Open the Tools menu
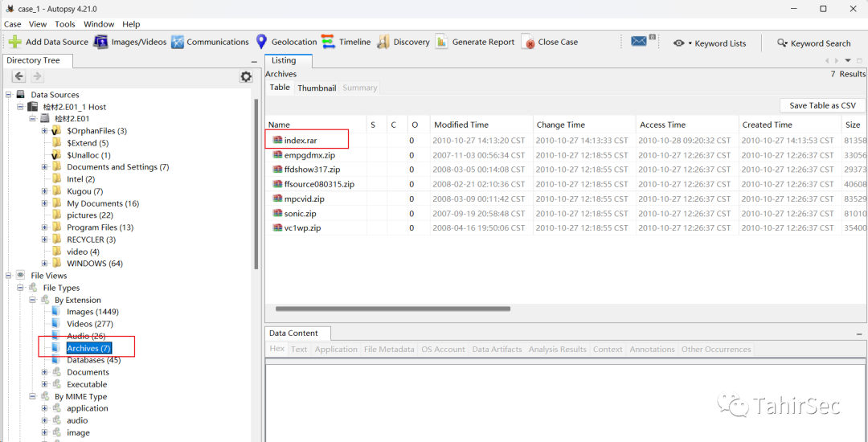868x442 pixels. (x=65, y=24)
